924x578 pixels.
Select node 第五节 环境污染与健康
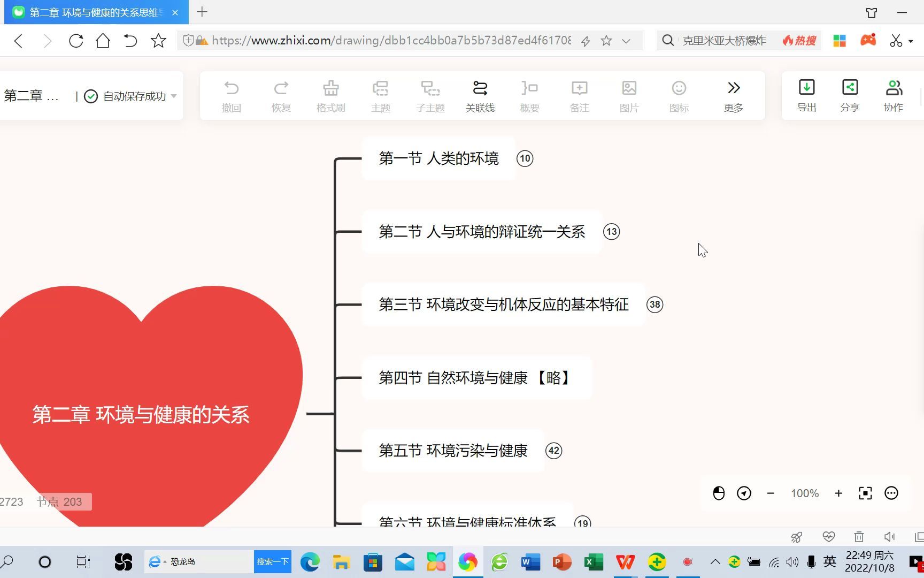453,451
